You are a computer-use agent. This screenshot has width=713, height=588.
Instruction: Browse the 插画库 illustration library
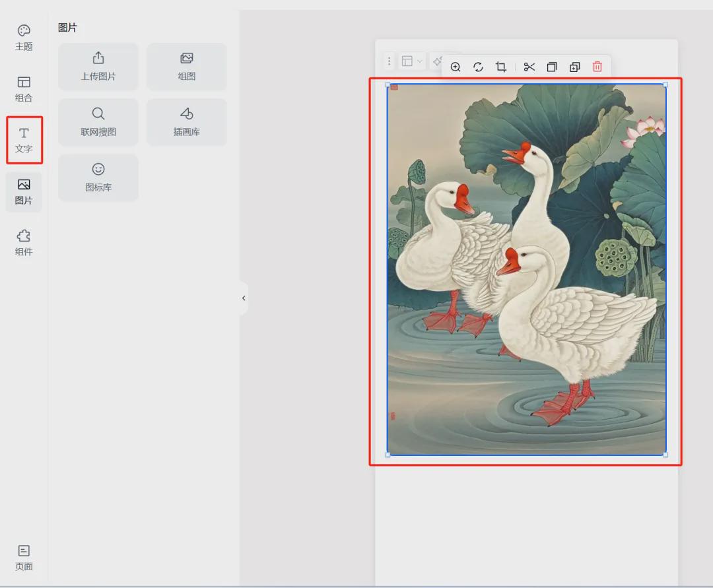tap(186, 121)
